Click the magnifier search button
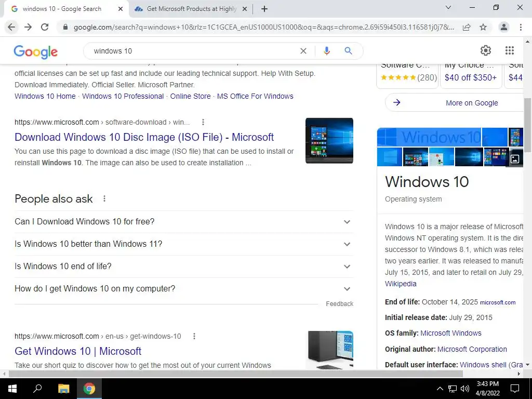 [348, 51]
